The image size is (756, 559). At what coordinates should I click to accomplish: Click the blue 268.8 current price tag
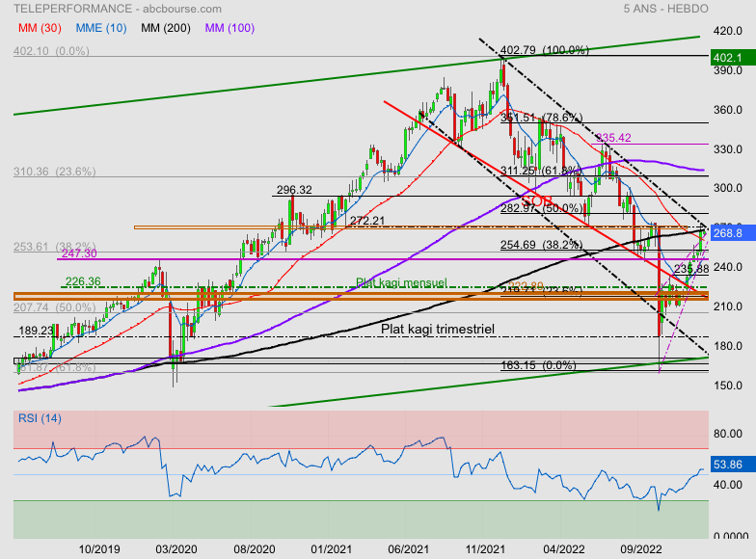[x=733, y=233]
